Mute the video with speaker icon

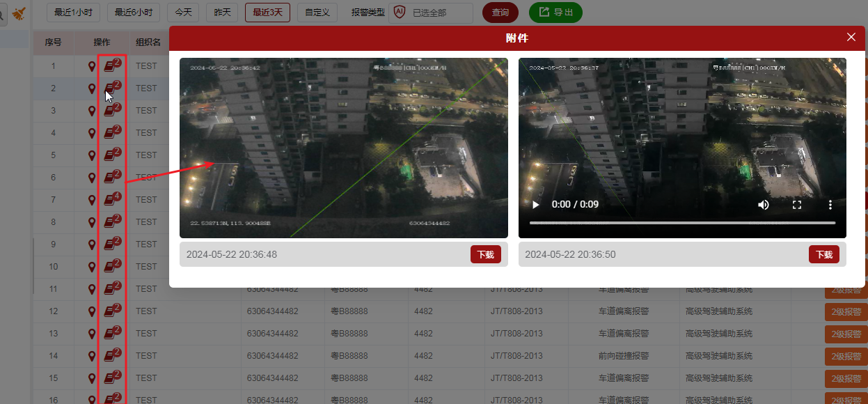point(764,205)
